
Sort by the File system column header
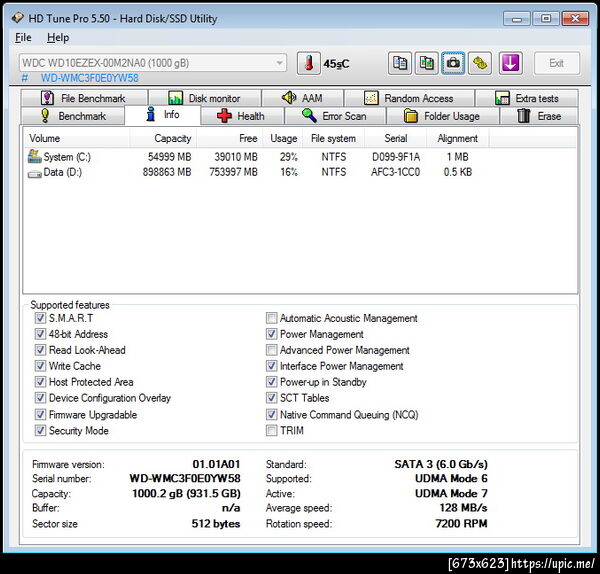334,139
